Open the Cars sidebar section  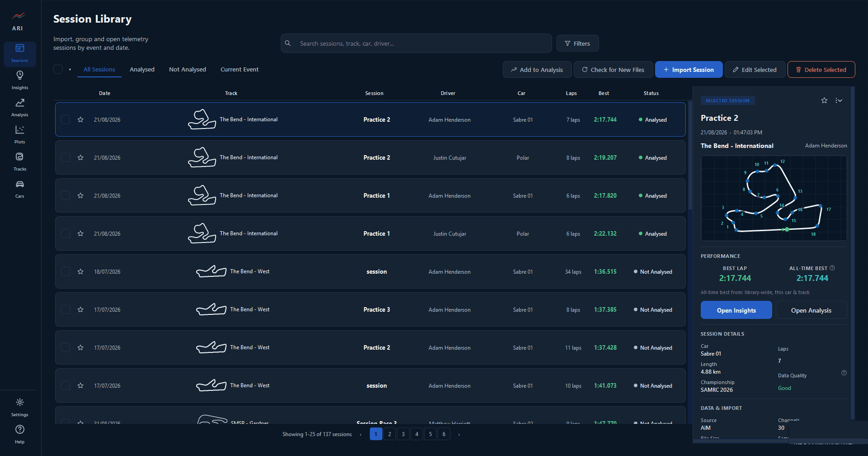20,190
